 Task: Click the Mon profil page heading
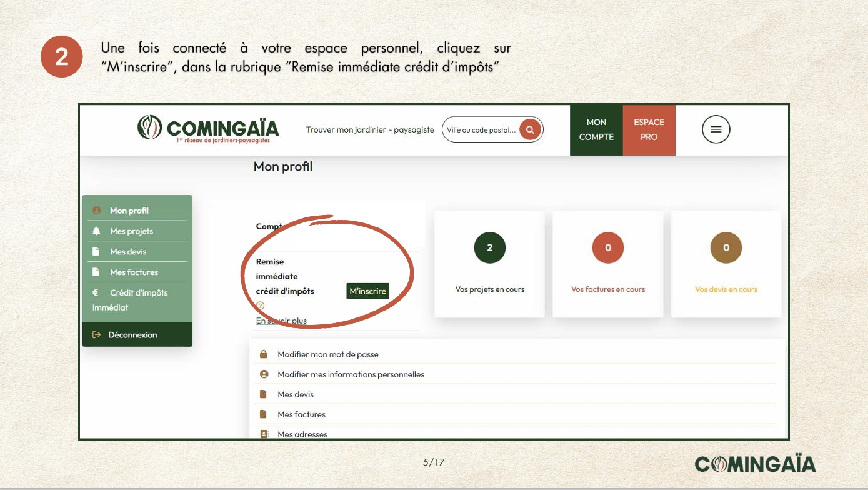(283, 166)
